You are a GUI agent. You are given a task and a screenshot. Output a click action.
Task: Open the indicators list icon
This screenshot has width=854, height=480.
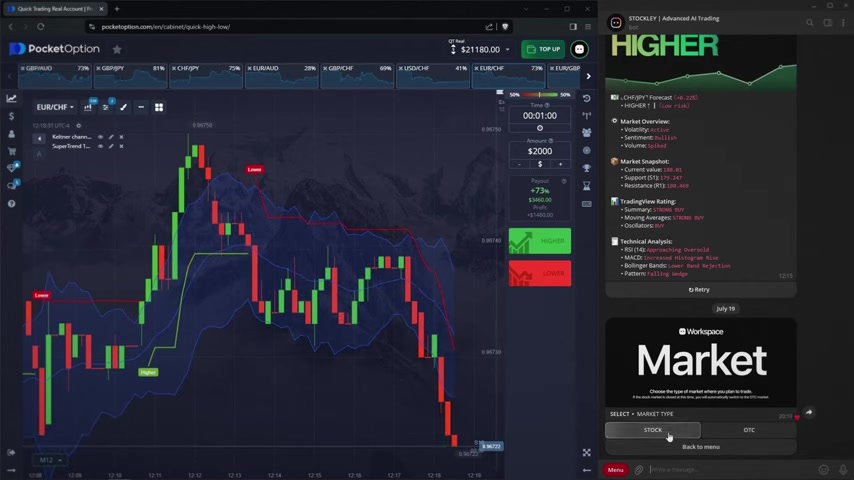tap(106, 107)
